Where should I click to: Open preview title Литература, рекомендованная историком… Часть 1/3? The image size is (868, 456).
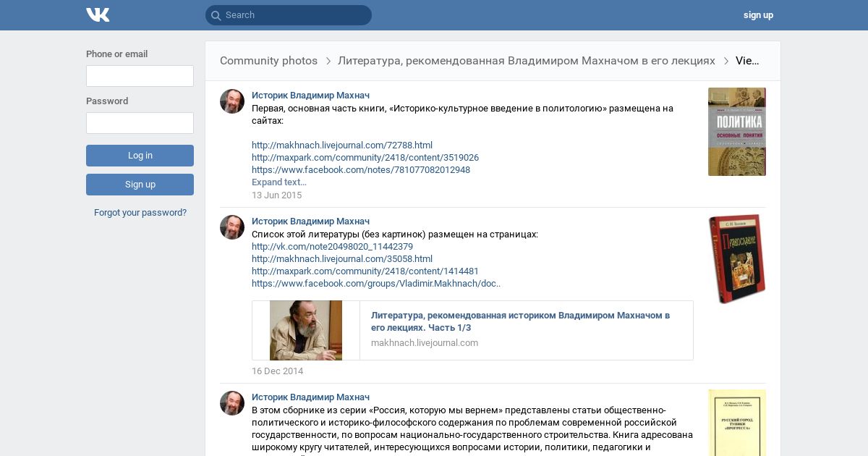520,321
